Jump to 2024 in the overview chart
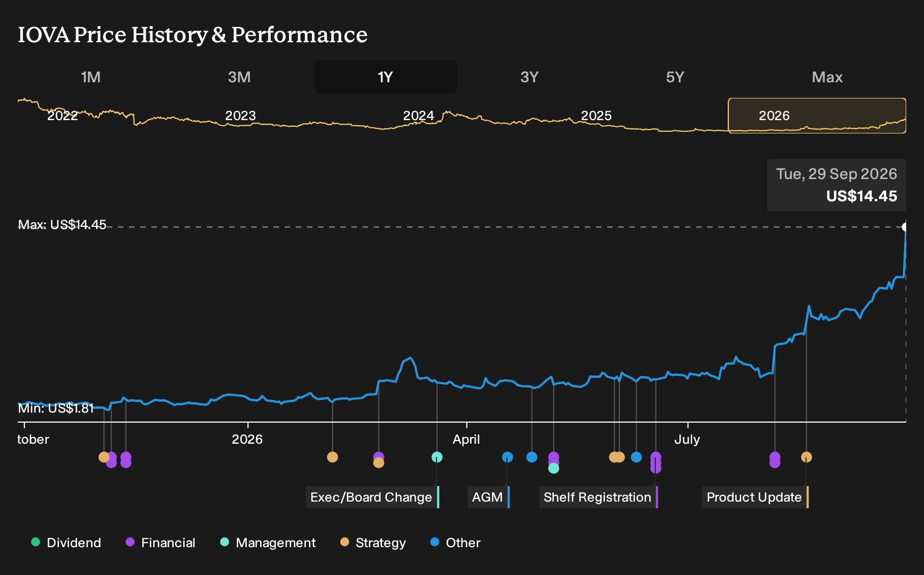Image resolution: width=924 pixels, height=575 pixels. pos(418,116)
